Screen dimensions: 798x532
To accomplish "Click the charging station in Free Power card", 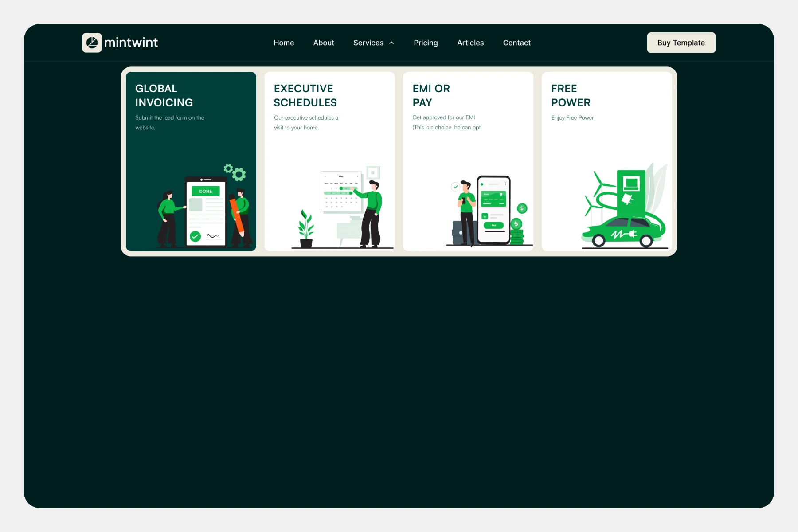I will point(631,192).
